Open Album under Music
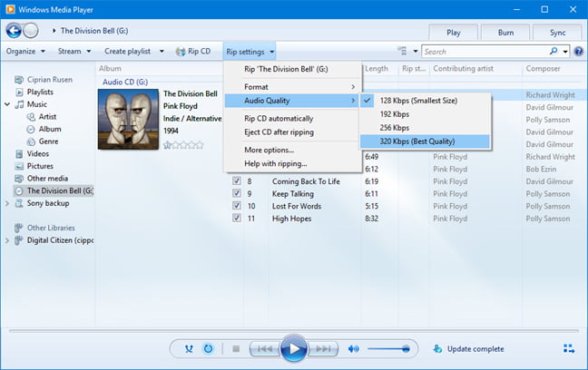The width and height of the screenshot is (588, 370). point(50,129)
